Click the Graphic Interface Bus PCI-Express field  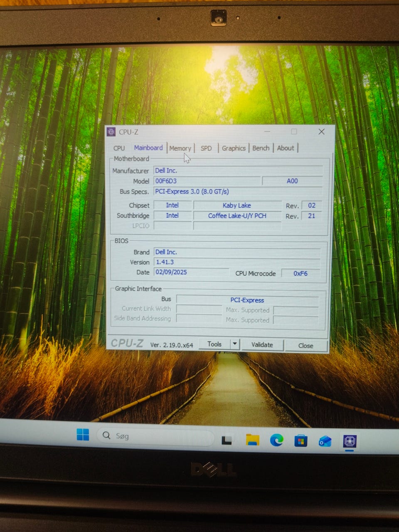tap(247, 300)
